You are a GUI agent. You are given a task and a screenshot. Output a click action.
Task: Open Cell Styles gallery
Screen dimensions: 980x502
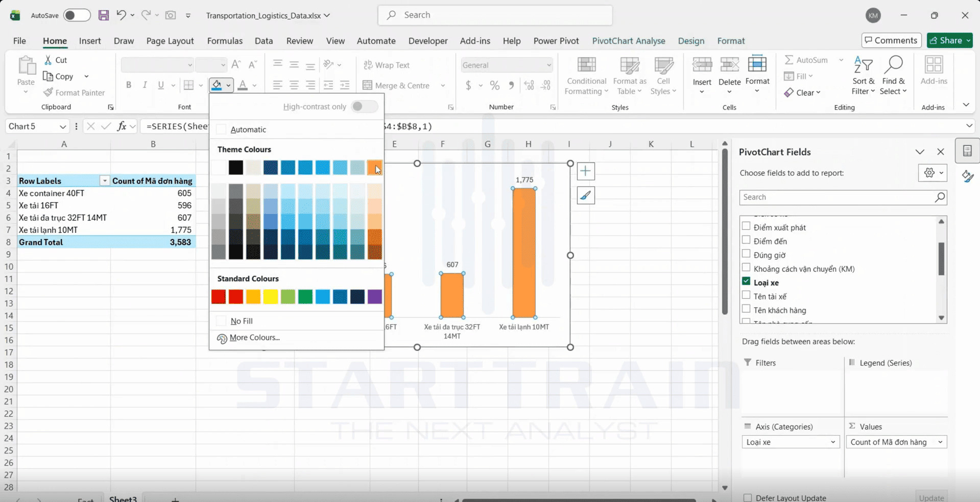click(x=663, y=77)
